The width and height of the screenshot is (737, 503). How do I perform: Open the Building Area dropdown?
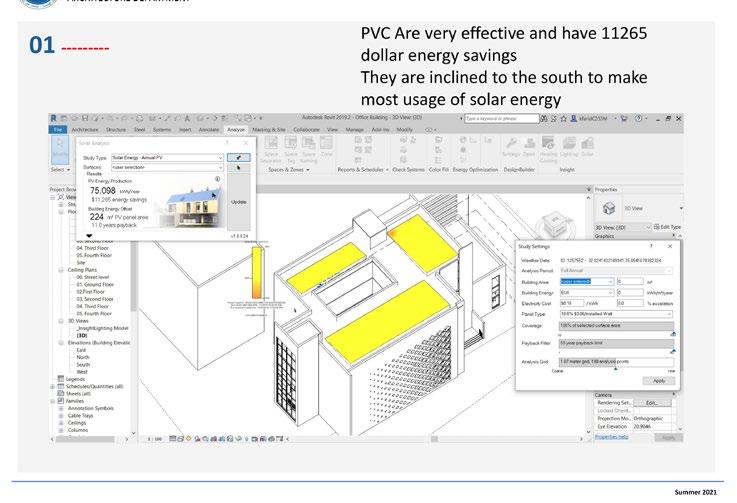[x=586, y=281]
